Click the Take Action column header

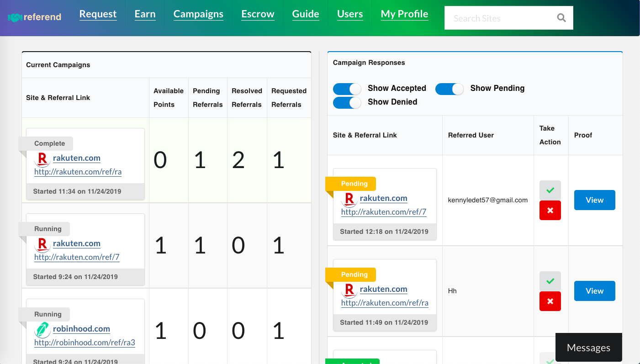click(x=550, y=135)
